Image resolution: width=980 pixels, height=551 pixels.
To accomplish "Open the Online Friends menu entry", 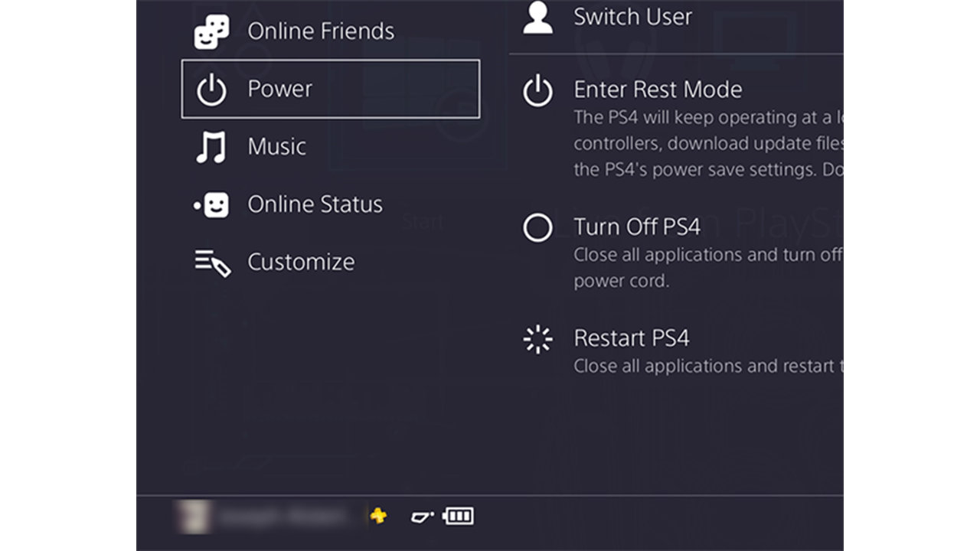I will [321, 31].
